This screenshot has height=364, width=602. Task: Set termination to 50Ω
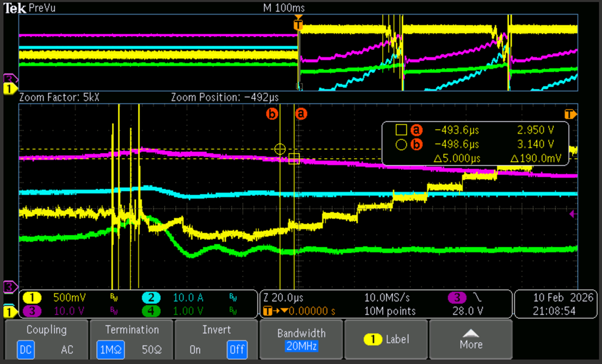click(151, 349)
